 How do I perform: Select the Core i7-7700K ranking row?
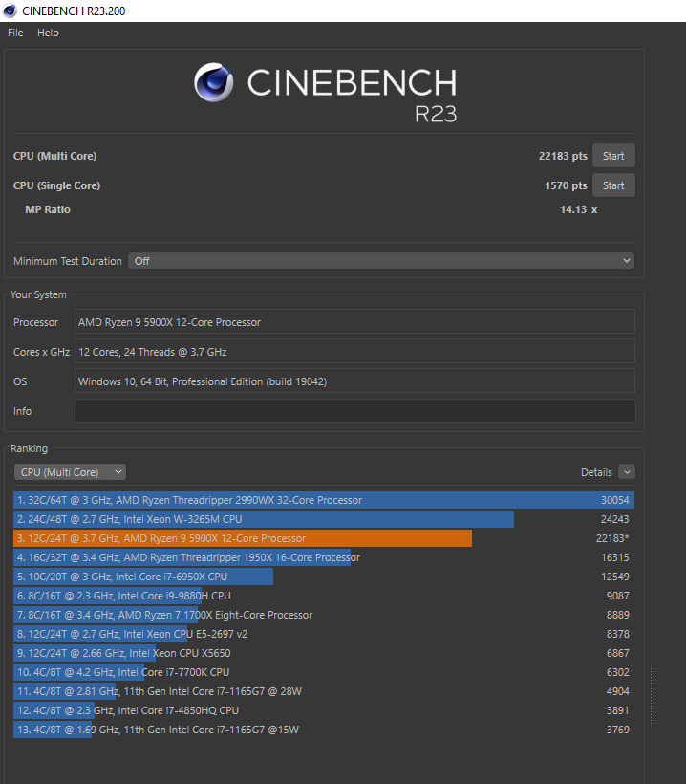tap(324, 672)
